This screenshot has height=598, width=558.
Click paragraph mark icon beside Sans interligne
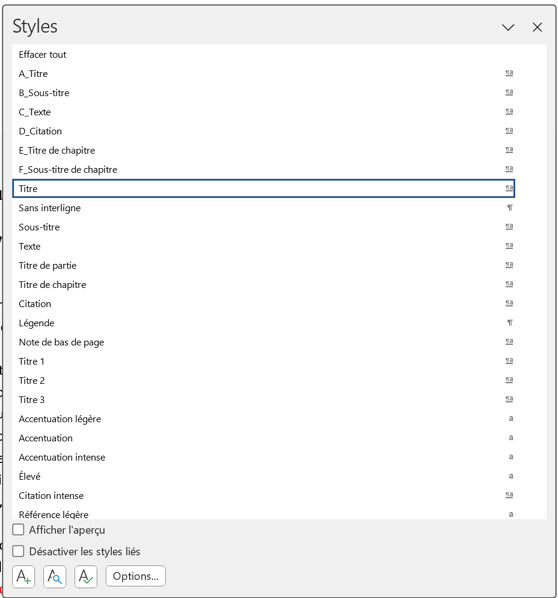pyautogui.click(x=510, y=208)
